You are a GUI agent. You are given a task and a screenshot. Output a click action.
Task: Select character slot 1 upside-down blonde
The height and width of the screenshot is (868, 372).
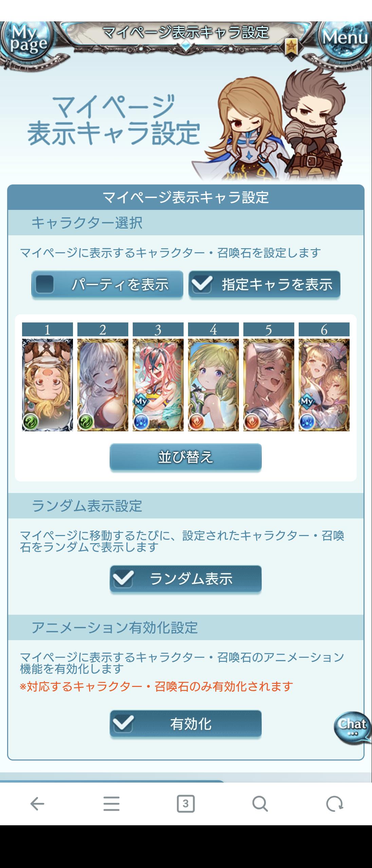pos(48,385)
